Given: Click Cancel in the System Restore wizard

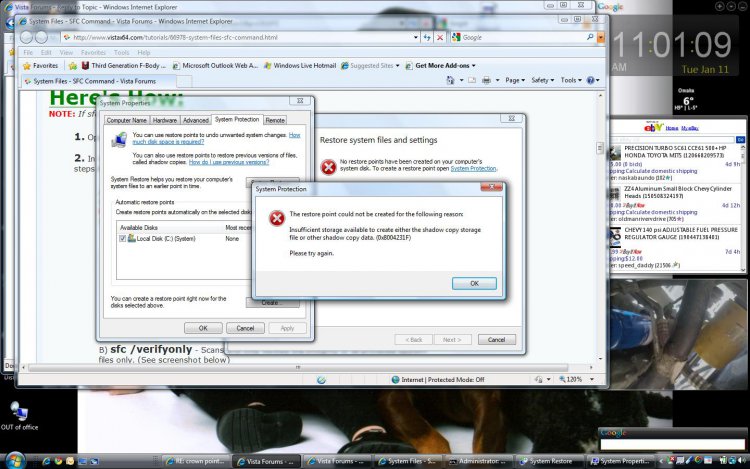Looking at the screenshot, I should (496, 339).
